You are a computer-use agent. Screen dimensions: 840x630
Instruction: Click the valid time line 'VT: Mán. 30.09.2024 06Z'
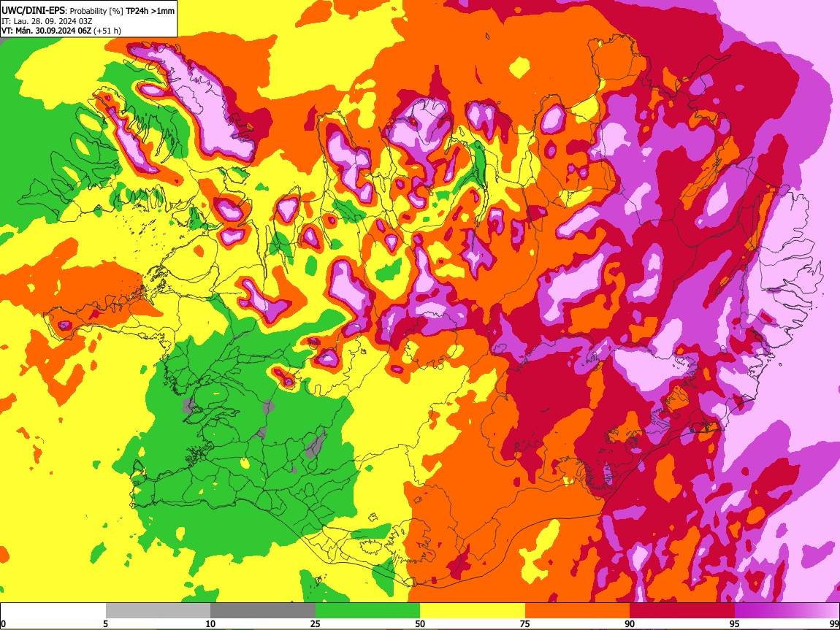46,31
